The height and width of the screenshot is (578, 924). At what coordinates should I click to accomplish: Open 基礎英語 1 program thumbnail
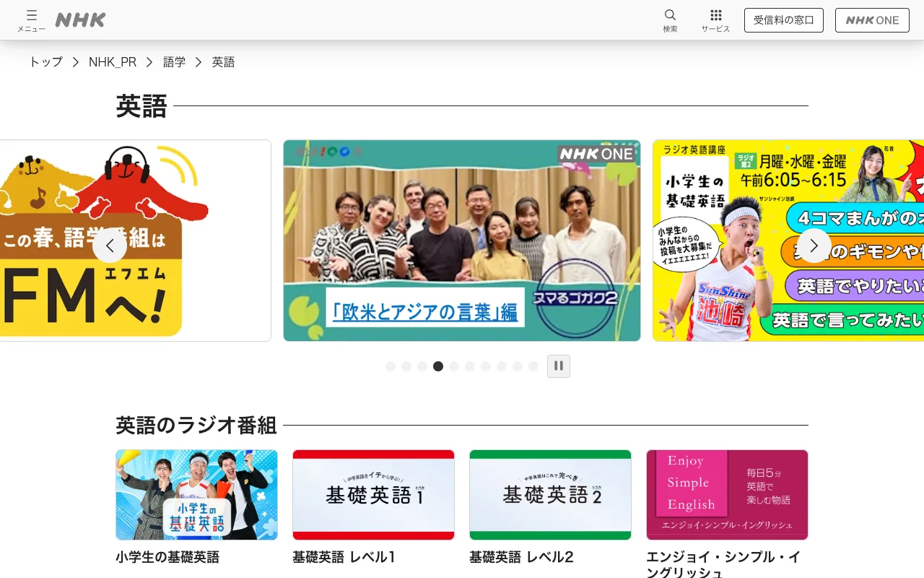point(373,495)
